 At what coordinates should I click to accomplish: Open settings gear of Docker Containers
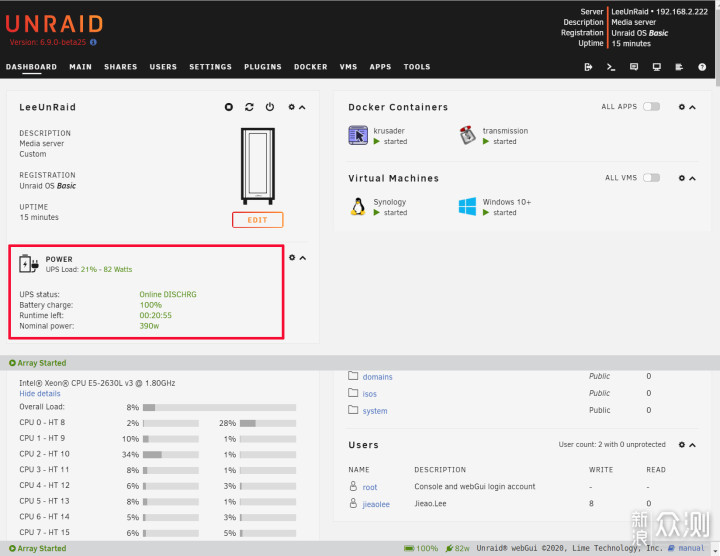tap(682, 107)
